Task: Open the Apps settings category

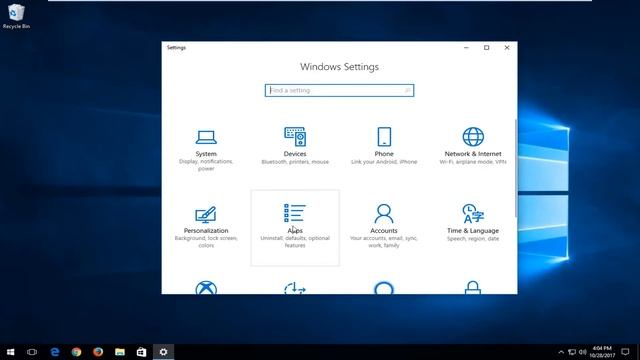Action: coord(295,227)
